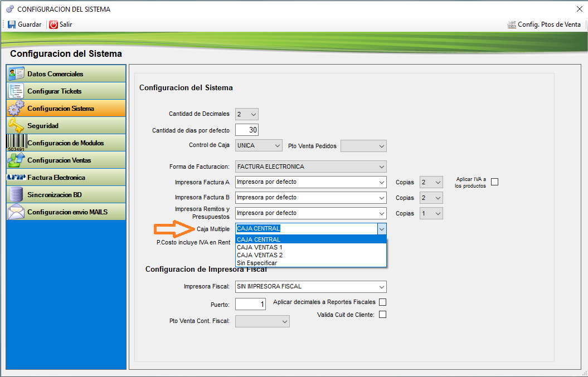
Task: Click the envelope icon for Configuracion envio MAILS
Action: tap(16, 212)
